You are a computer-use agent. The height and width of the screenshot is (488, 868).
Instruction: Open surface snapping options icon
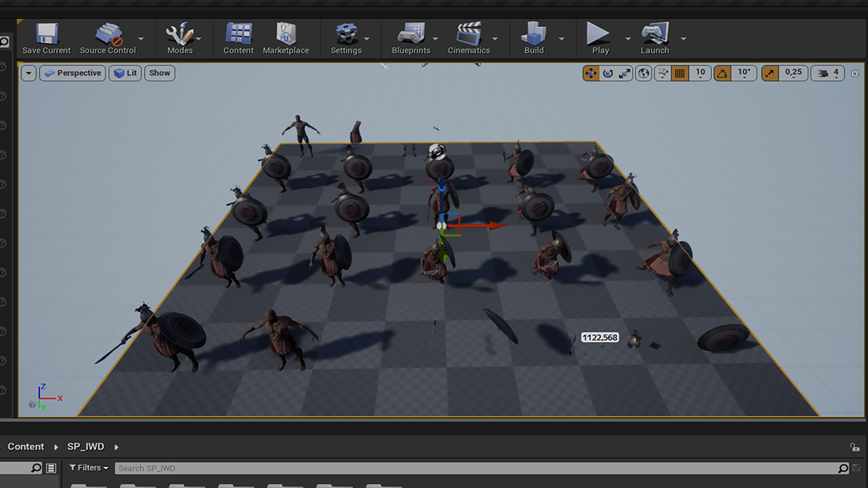pyautogui.click(x=663, y=73)
